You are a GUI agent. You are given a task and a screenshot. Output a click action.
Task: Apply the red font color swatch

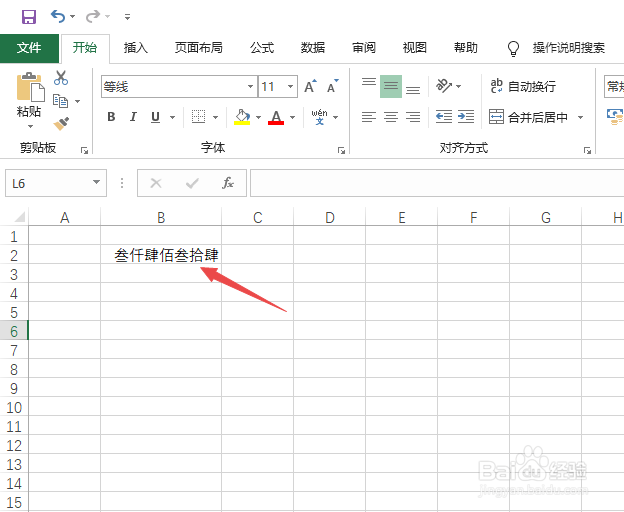(x=276, y=117)
